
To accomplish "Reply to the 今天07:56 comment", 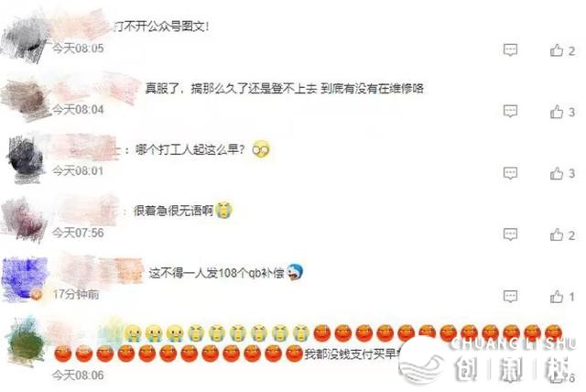I will 511,234.
